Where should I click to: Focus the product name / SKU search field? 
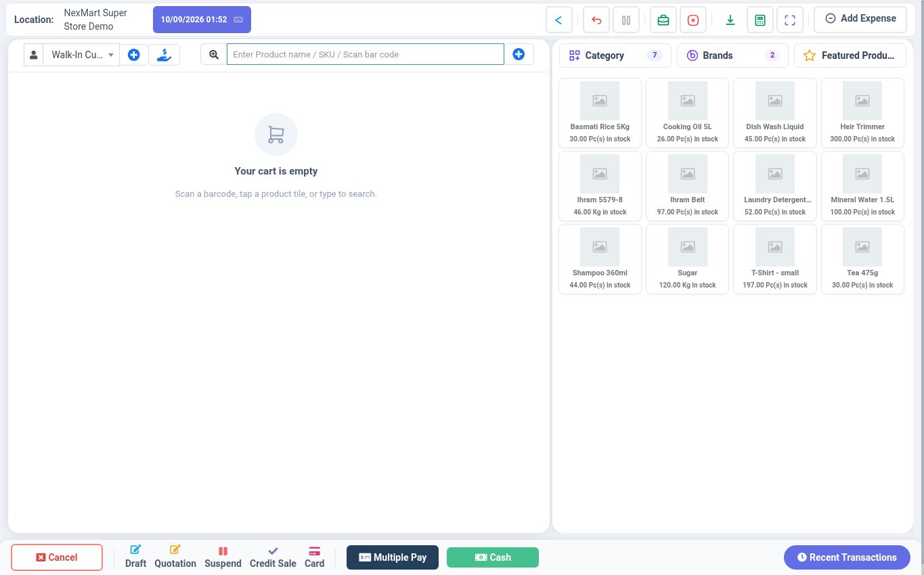(366, 54)
